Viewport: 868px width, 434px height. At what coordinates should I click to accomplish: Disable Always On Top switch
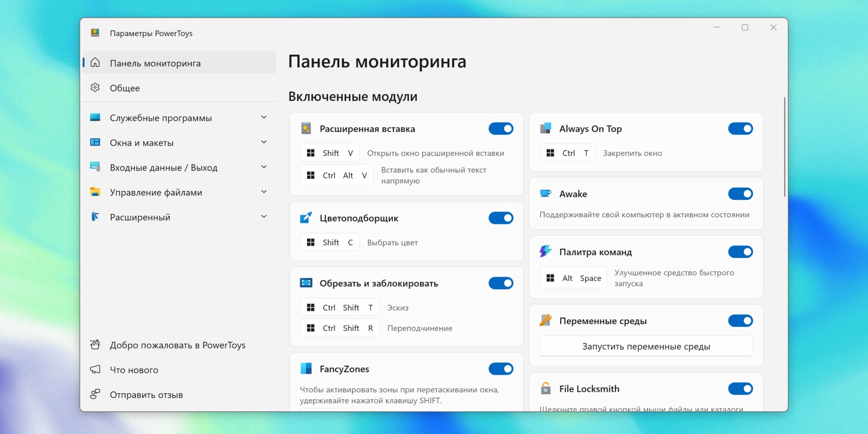(741, 129)
